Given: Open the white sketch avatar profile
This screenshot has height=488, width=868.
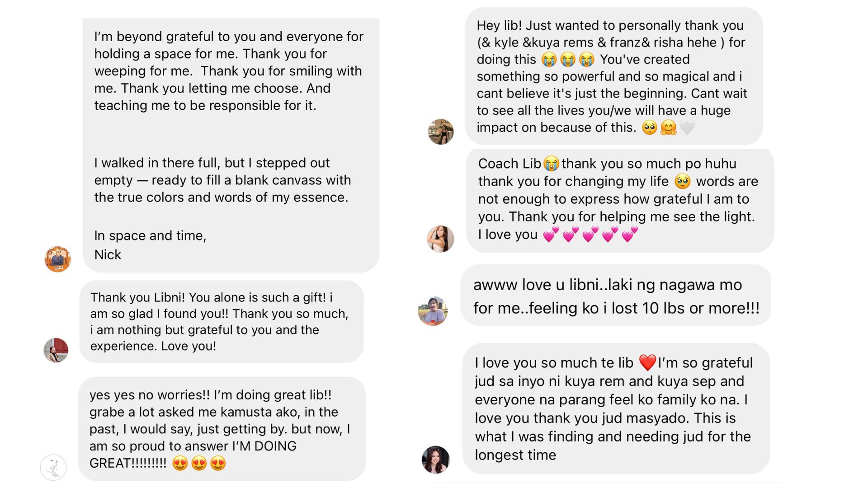Looking at the screenshot, I should [x=53, y=467].
